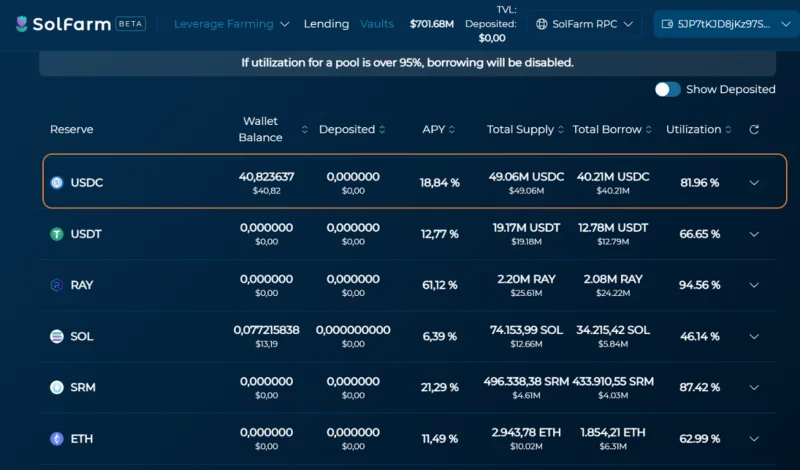The width and height of the screenshot is (800, 470).
Task: Expand the ETH reserve row
Action: tap(754, 439)
